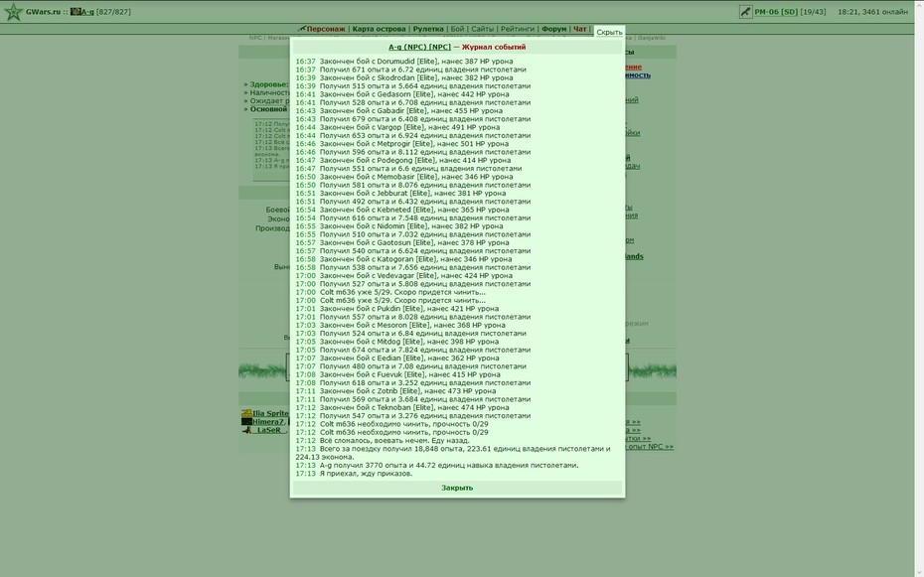This screenshot has height=577, width=924.
Task: Click the clan icon before Ilia Sprite
Action: click(246, 413)
